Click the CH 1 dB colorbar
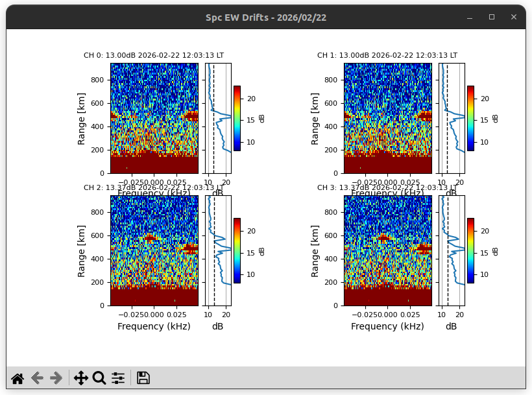532x395 pixels. pos(470,118)
